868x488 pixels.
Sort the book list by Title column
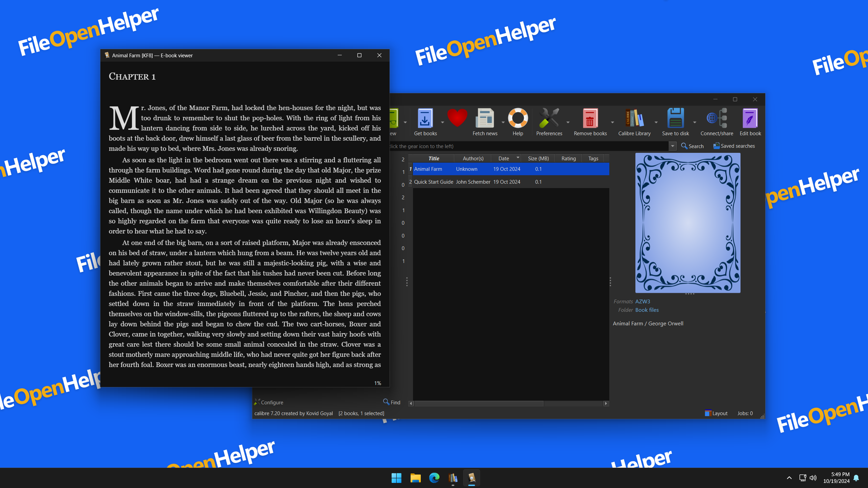pyautogui.click(x=434, y=158)
